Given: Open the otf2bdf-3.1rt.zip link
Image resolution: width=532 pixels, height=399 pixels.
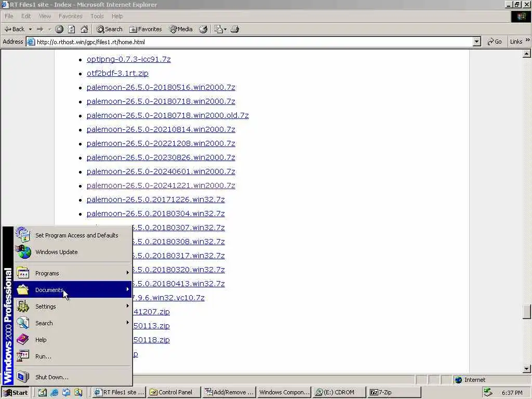Looking at the screenshot, I should (117, 73).
